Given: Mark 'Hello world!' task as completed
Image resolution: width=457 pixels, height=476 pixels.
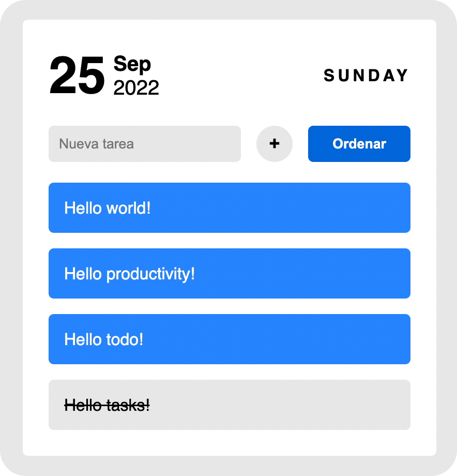Looking at the screenshot, I should click(230, 207).
